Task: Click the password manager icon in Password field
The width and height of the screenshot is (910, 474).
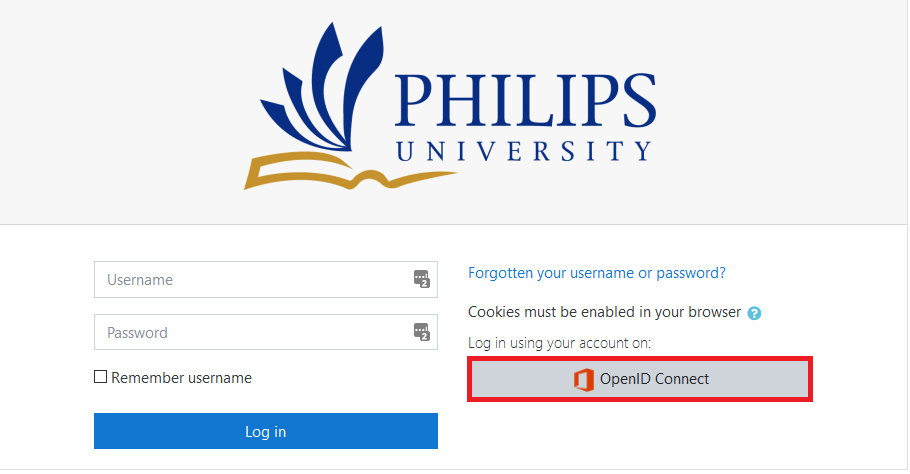Action: tap(421, 332)
